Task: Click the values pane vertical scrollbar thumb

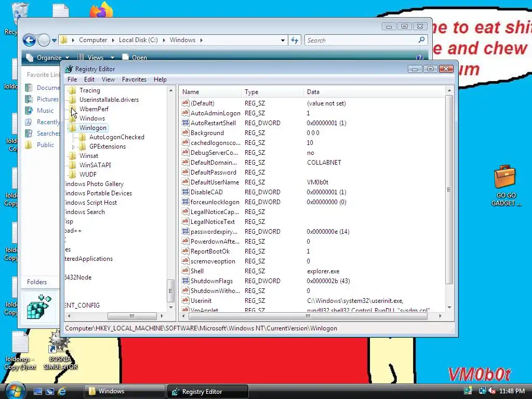Action: (x=449, y=190)
